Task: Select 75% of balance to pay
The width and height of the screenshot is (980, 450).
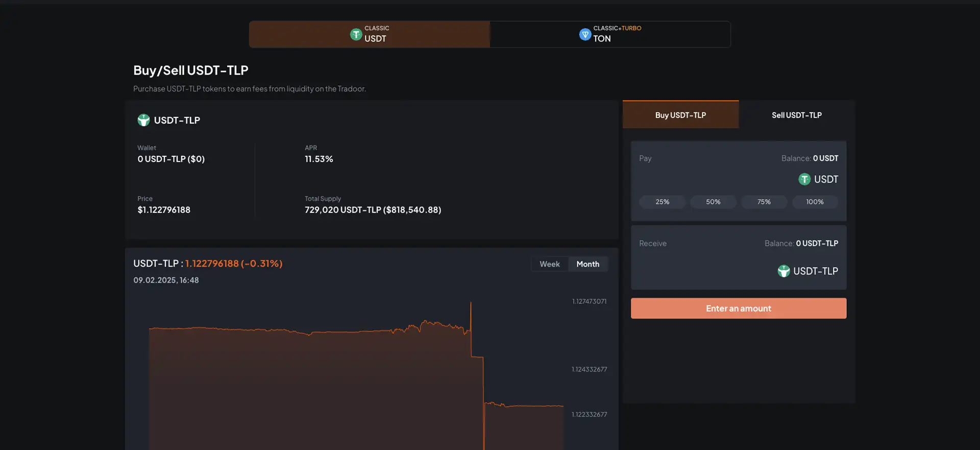Action: pyautogui.click(x=764, y=202)
